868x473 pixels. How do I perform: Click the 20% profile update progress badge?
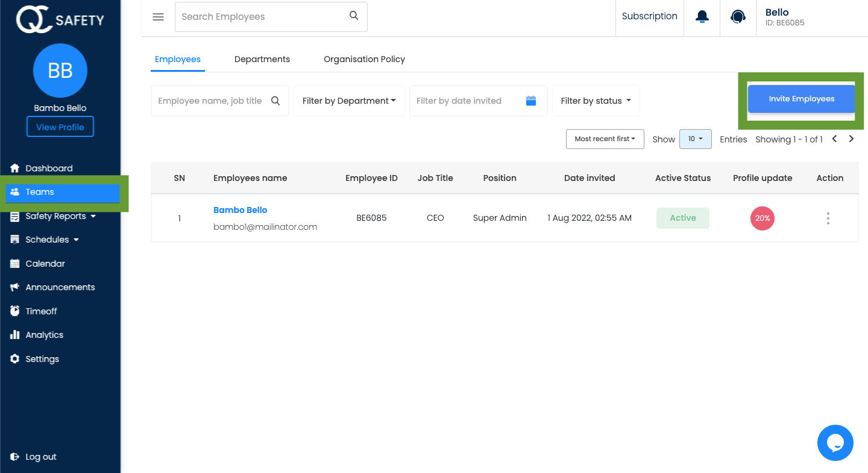coord(762,218)
